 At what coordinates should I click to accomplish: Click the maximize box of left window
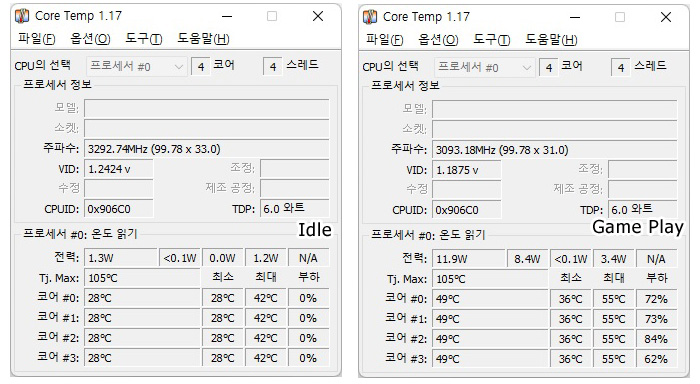pyautogui.click(x=272, y=17)
